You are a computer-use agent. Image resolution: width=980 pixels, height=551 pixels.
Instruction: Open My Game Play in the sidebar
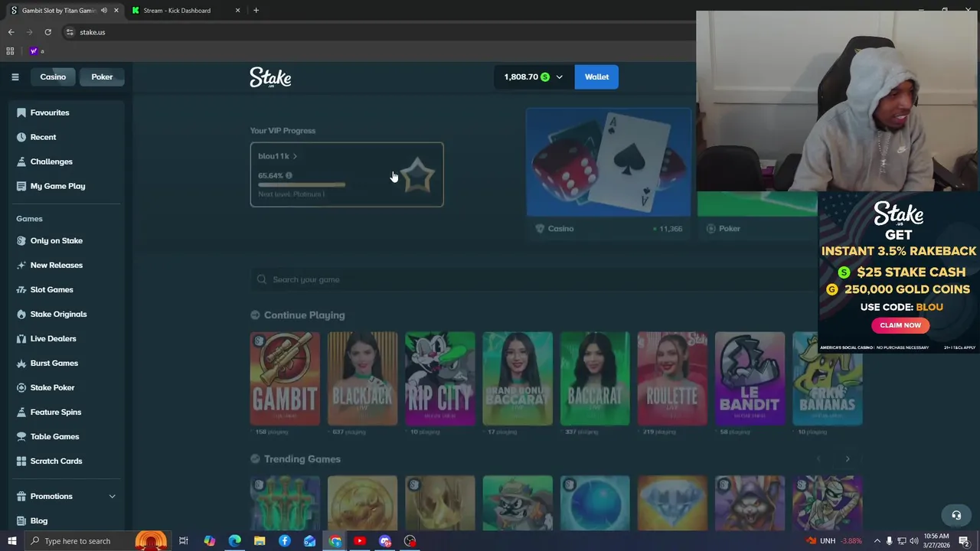coord(57,186)
